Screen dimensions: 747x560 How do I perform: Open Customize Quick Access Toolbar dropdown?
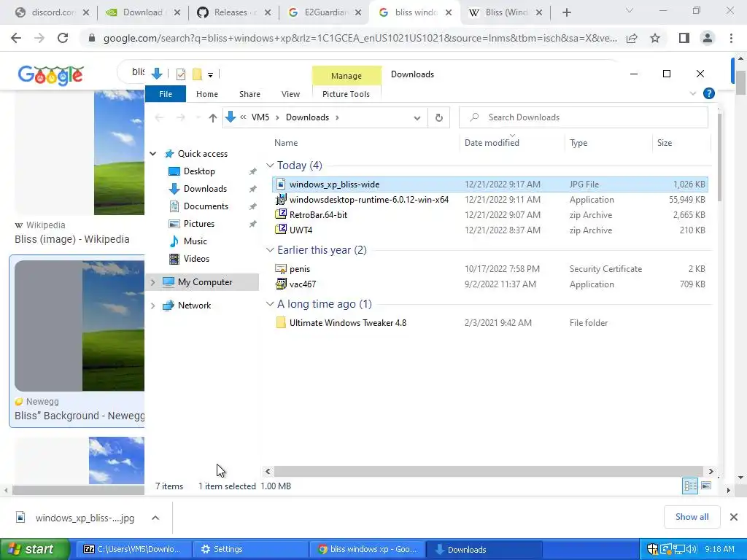[210, 74]
